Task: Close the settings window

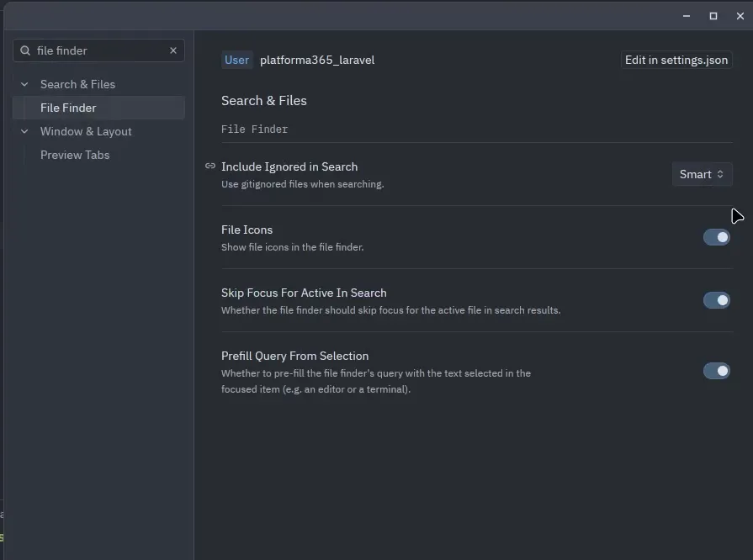Action: pyautogui.click(x=740, y=16)
